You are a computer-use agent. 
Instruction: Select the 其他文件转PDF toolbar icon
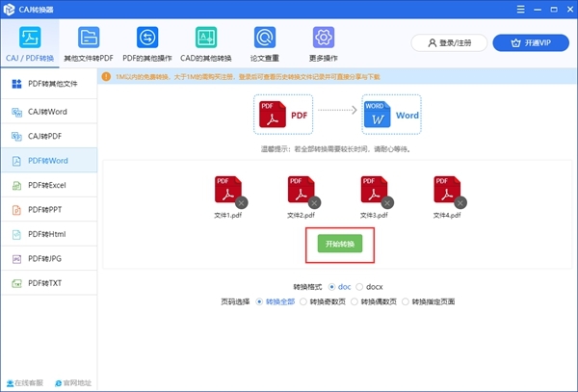click(x=89, y=42)
